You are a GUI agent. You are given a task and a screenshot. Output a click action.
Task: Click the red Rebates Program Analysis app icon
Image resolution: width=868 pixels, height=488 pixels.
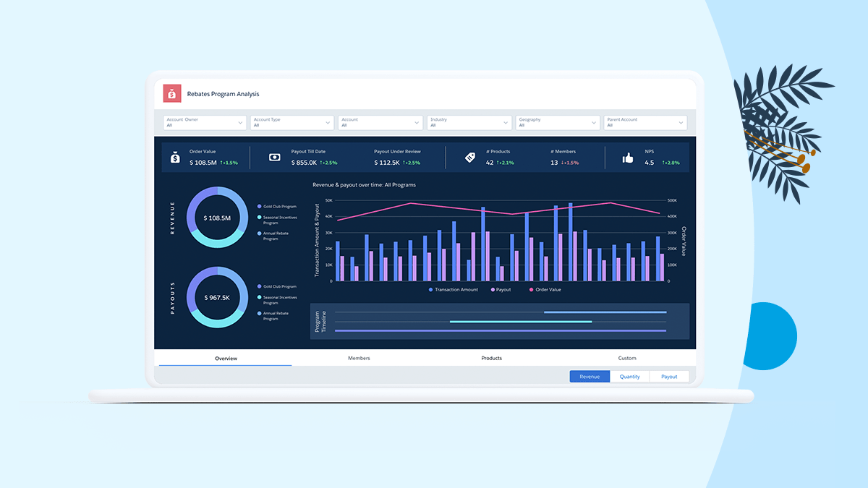tap(171, 93)
